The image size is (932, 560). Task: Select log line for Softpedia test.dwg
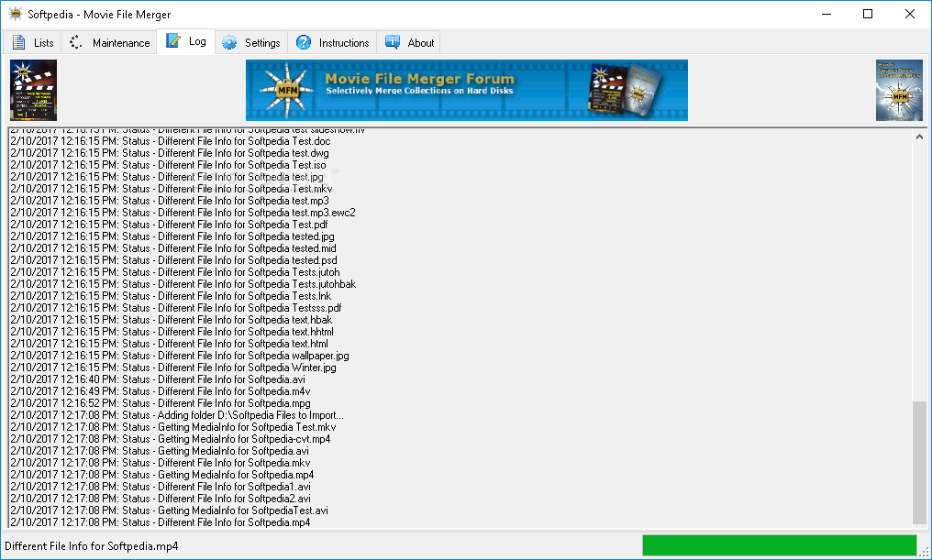coord(170,153)
